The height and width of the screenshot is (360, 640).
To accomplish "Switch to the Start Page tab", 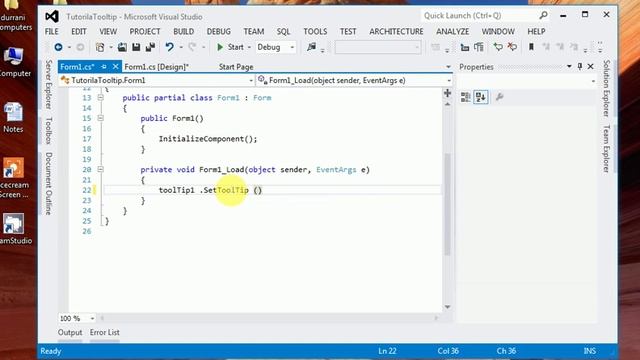I will [236, 67].
